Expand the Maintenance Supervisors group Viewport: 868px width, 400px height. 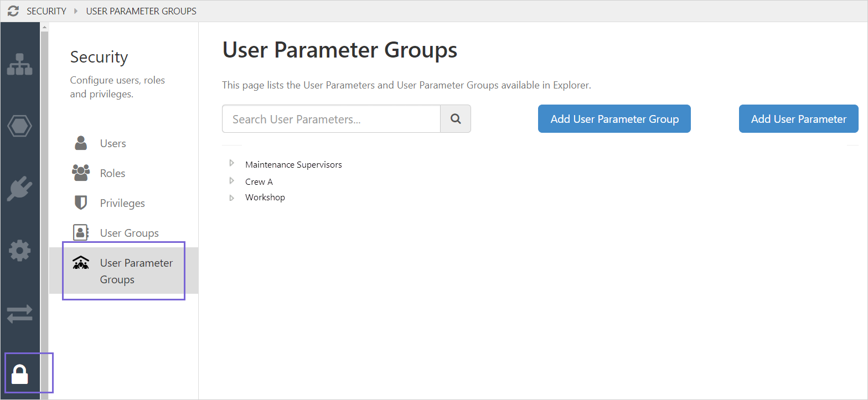pos(232,164)
